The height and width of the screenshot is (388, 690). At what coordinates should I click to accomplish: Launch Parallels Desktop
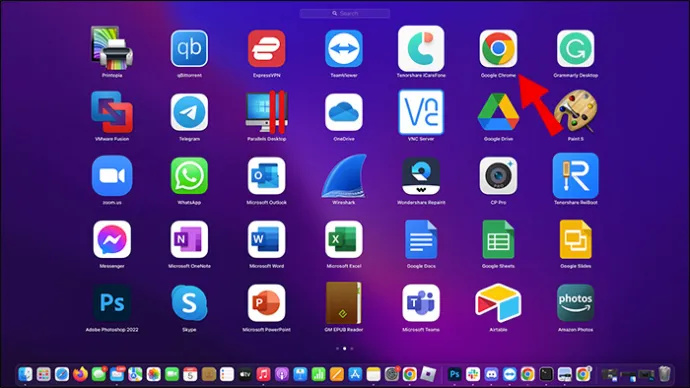[266, 112]
